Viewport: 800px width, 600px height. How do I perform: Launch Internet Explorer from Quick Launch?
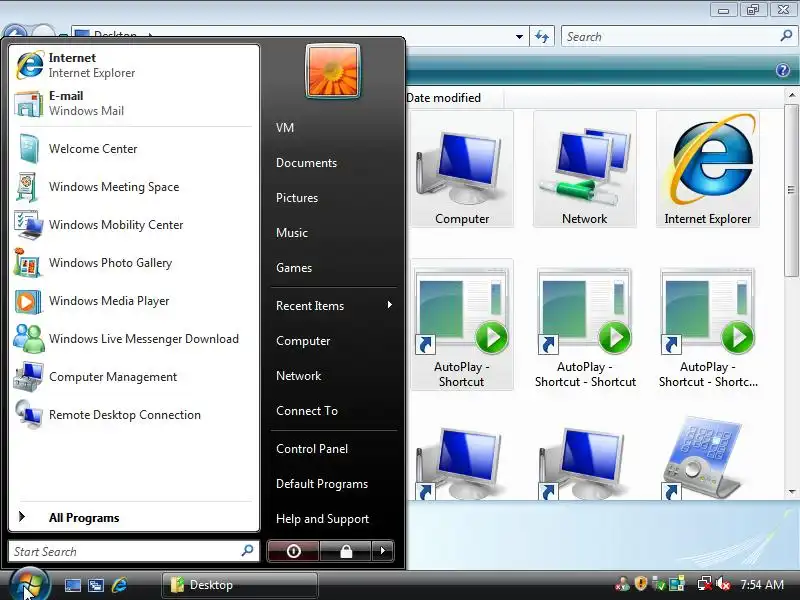pos(119,585)
